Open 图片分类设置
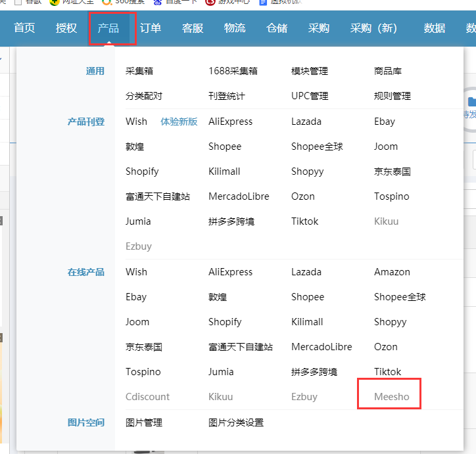 click(236, 422)
